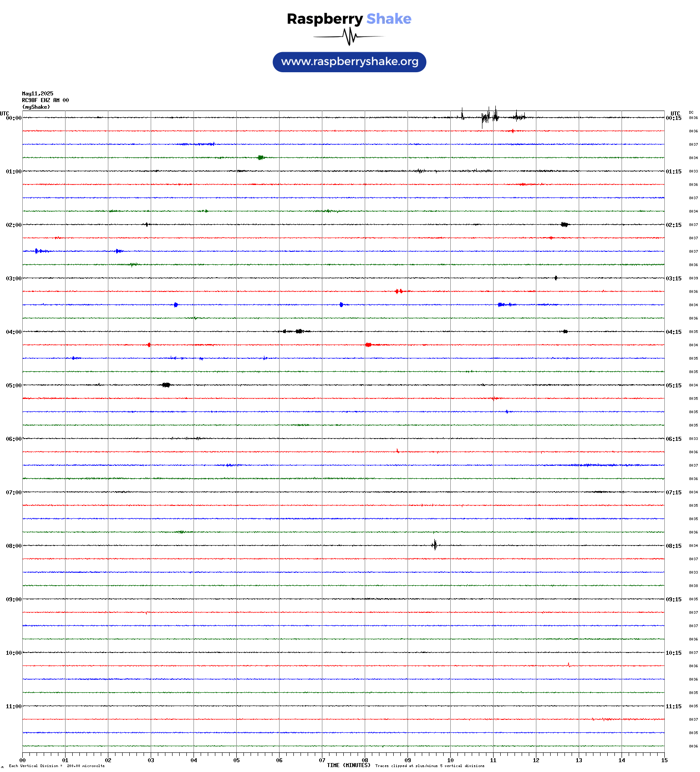Click the 04:15 time label on right axis
Image resolution: width=700 pixels, height=772 pixels.
point(674,332)
